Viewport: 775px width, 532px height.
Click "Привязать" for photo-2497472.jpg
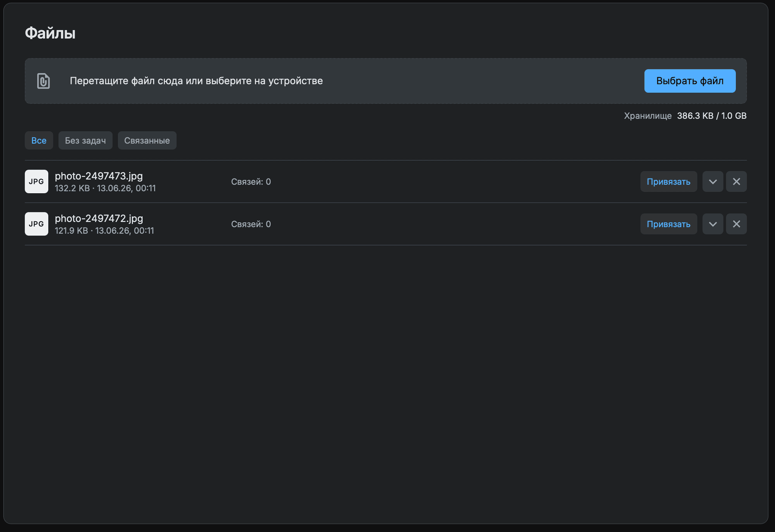click(668, 224)
